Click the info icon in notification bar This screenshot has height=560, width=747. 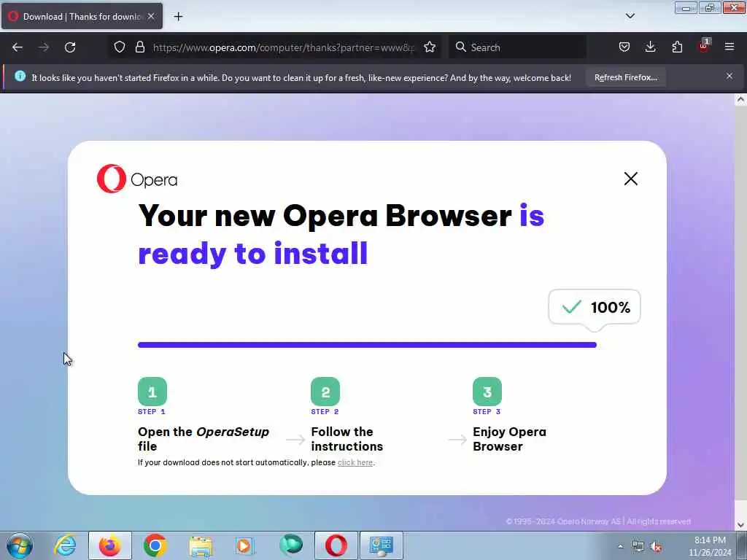[20, 76]
